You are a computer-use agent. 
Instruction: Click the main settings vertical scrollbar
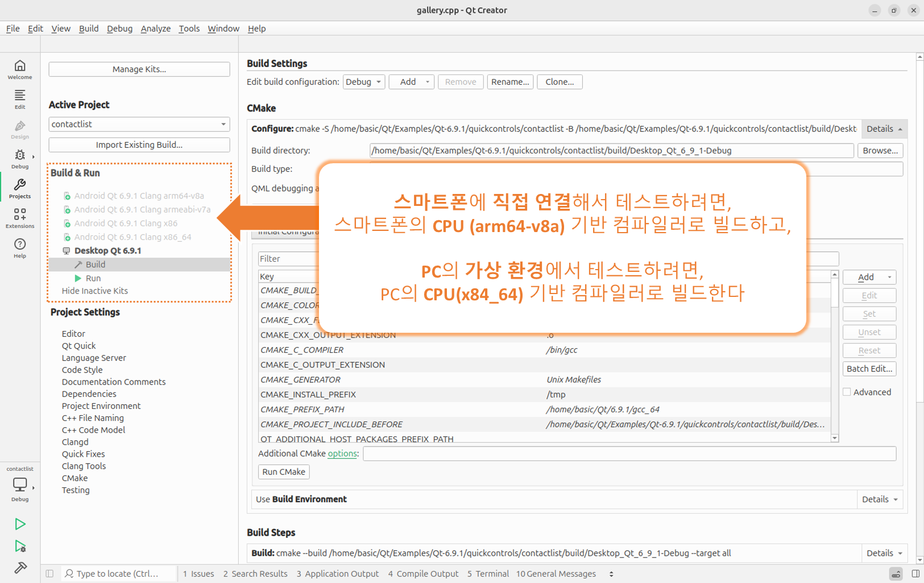919,307
